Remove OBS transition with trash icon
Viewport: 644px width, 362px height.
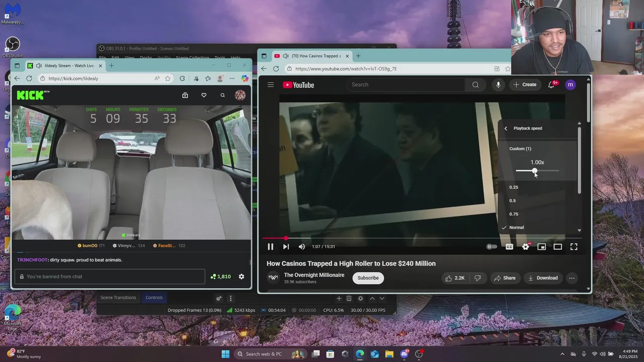tap(349, 298)
